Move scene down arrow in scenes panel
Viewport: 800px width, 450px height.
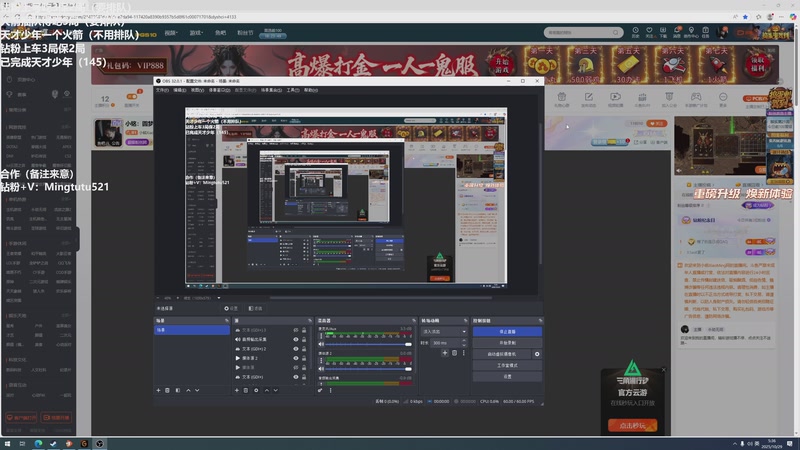coord(197,390)
